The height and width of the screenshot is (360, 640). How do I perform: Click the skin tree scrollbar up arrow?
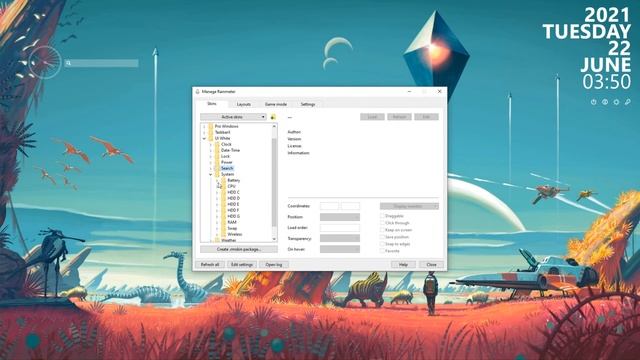click(274, 126)
